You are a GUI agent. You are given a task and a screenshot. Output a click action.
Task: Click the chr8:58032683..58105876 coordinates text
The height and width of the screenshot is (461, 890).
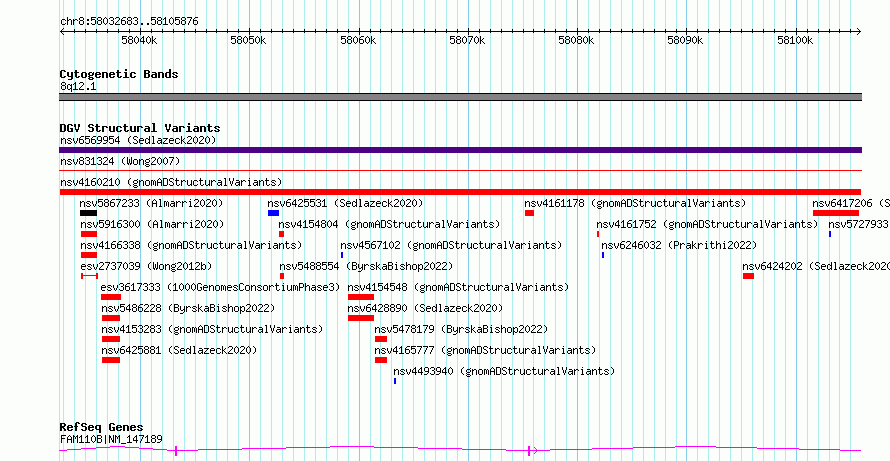coord(129,22)
